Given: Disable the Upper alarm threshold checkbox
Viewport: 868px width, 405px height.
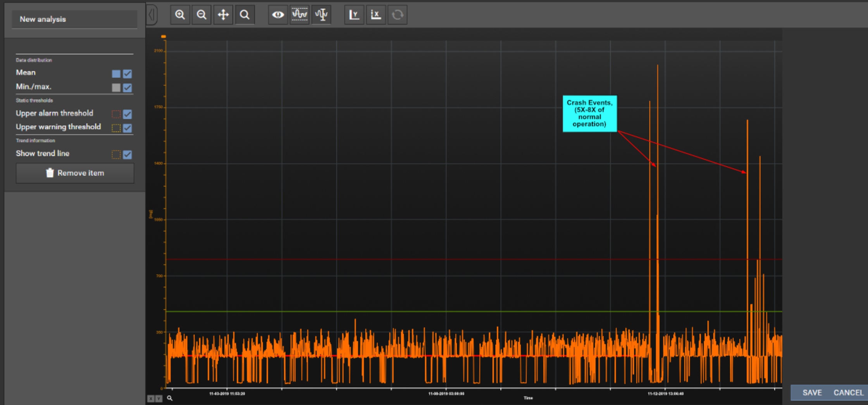Looking at the screenshot, I should 127,114.
